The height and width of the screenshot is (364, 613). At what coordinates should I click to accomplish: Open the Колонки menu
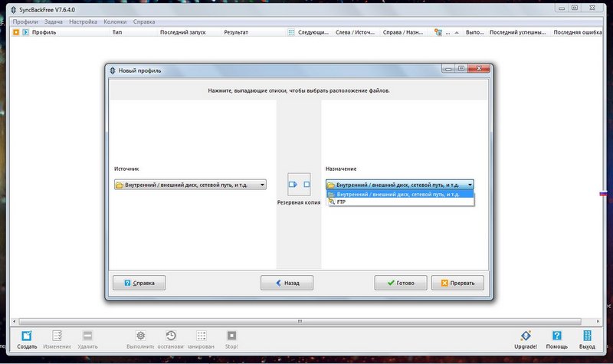115,22
